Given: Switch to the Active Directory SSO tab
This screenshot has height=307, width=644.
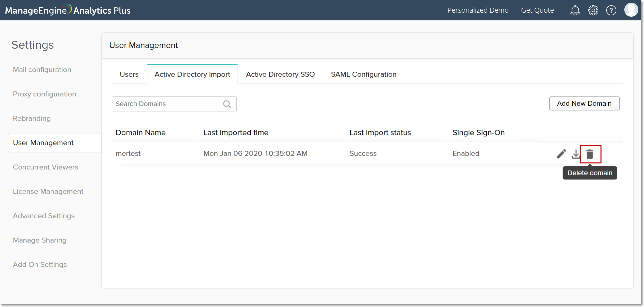Looking at the screenshot, I should (x=280, y=74).
